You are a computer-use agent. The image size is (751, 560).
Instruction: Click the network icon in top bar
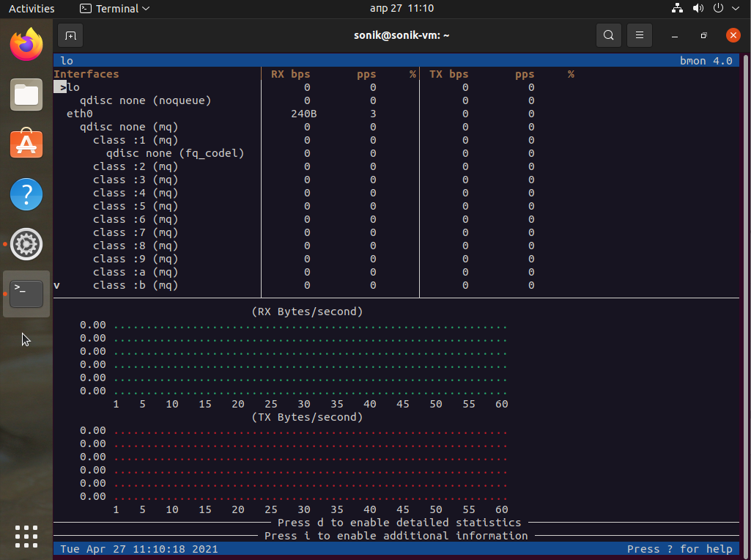[x=677, y=9]
